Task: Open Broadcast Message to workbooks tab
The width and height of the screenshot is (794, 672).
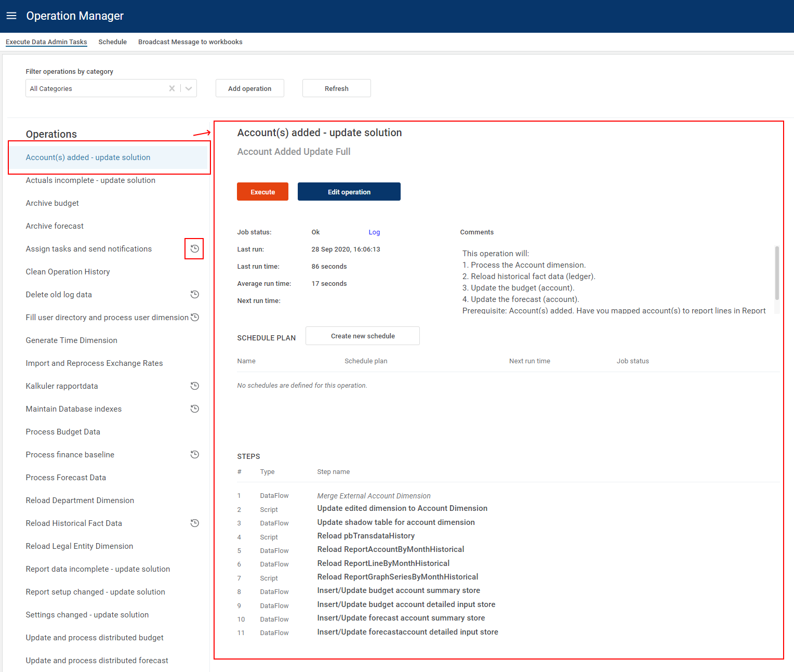Action: 190,42
